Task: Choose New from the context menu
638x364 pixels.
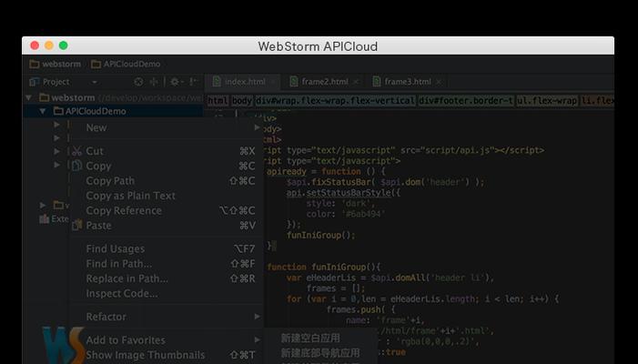Action: pos(167,127)
